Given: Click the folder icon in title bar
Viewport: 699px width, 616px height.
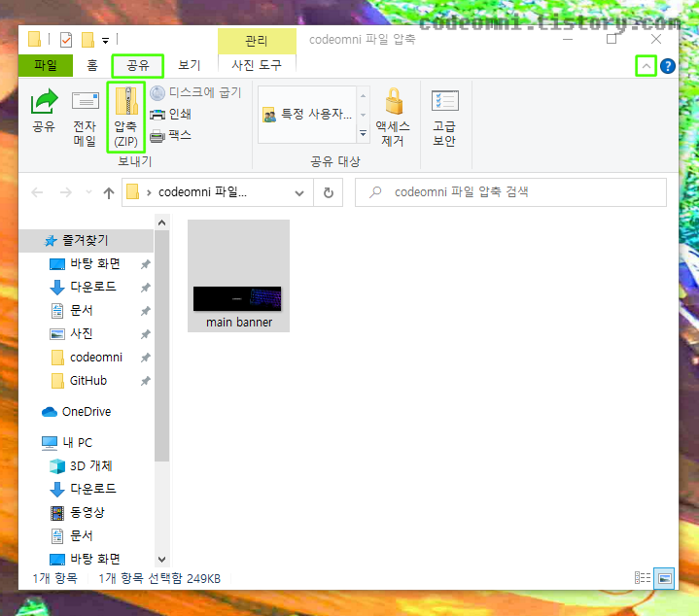Looking at the screenshot, I should pos(34,39).
